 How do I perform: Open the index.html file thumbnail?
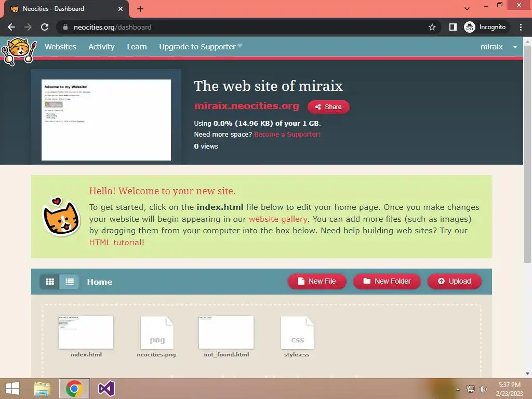pyautogui.click(x=86, y=332)
